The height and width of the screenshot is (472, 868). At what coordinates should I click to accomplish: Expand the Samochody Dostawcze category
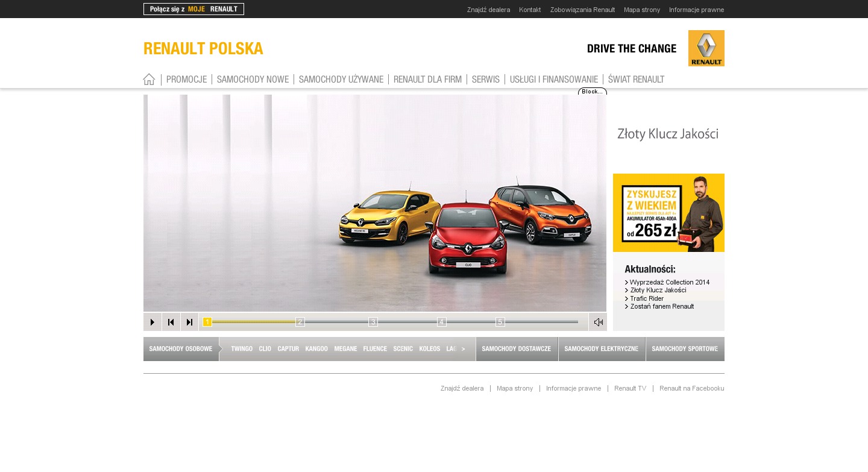tap(517, 349)
